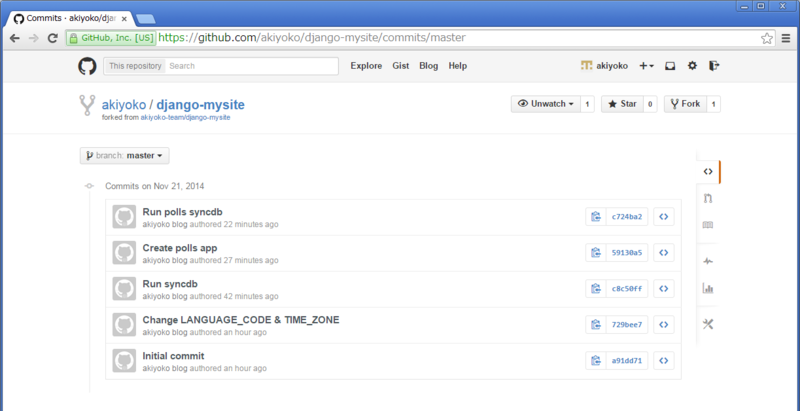The height and width of the screenshot is (411, 800).
Task: Open commit hash c724ba2
Action: coord(627,217)
